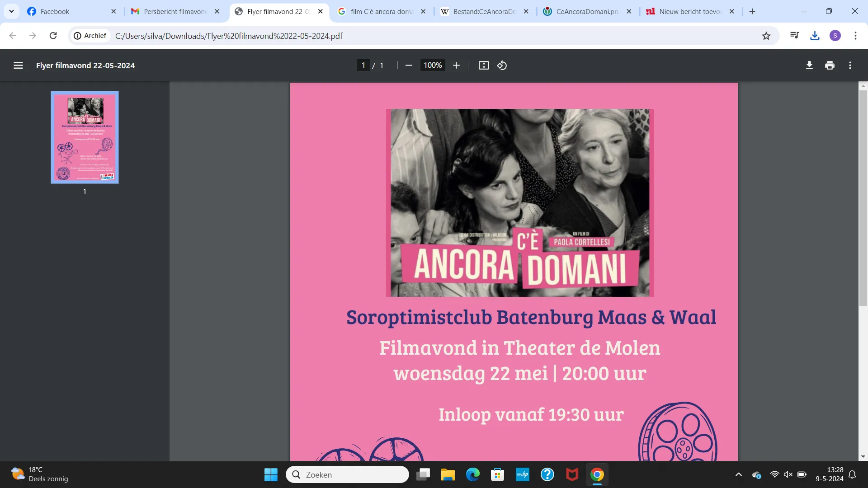Select the page number input field
The width and height of the screenshot is (868, 488).
[x=363, y=66]
